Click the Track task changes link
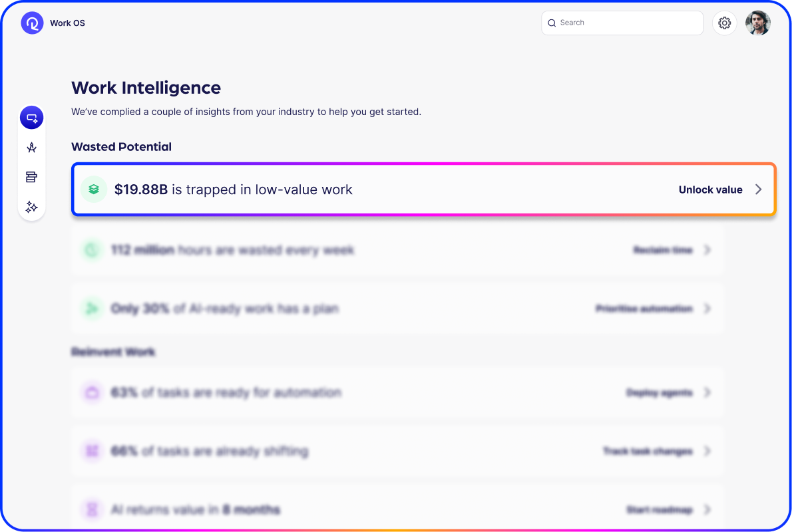Viewport: 792px width, 532px height. point(648,451)
